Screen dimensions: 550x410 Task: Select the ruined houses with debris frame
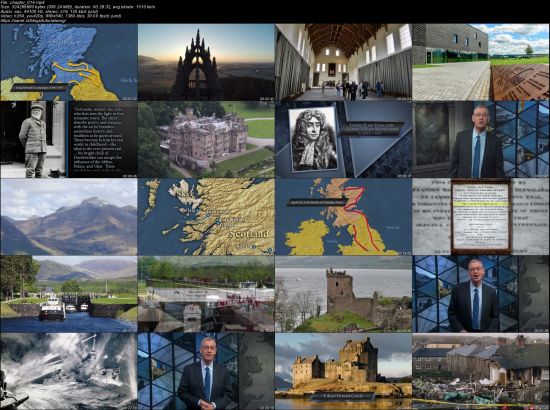coord(481,371)
